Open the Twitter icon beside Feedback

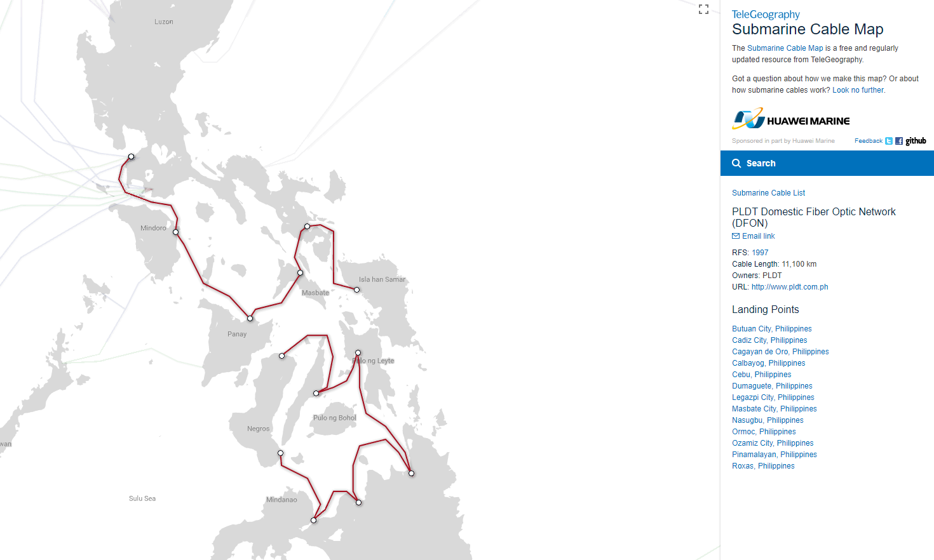click(889, 141)
